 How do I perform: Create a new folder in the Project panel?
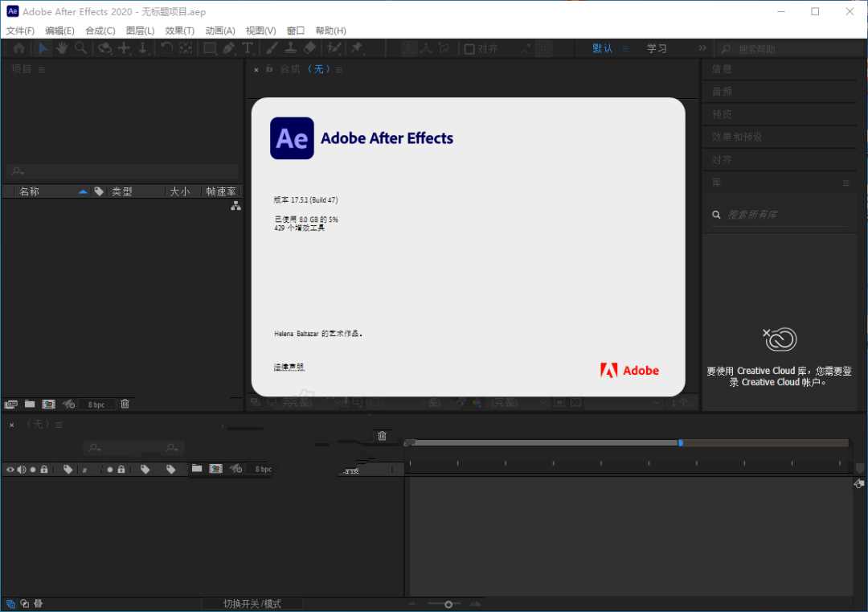point(30,405)
